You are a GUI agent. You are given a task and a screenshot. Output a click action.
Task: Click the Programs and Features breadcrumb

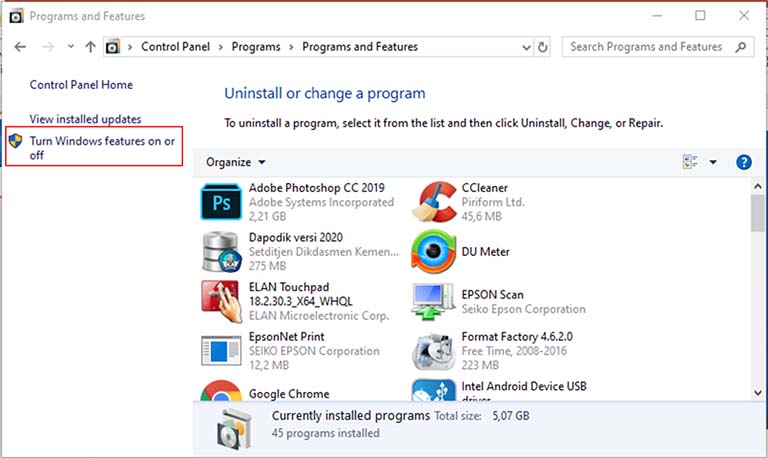[360, 47]
